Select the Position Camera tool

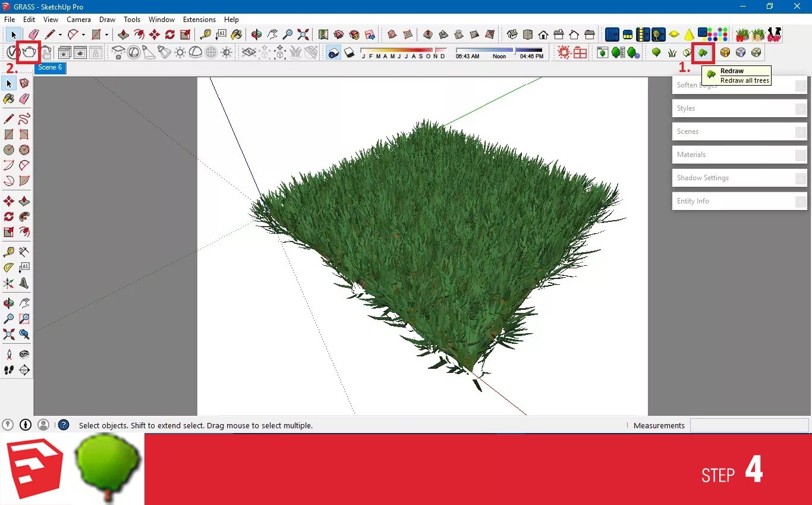click(x=9, y=355)
